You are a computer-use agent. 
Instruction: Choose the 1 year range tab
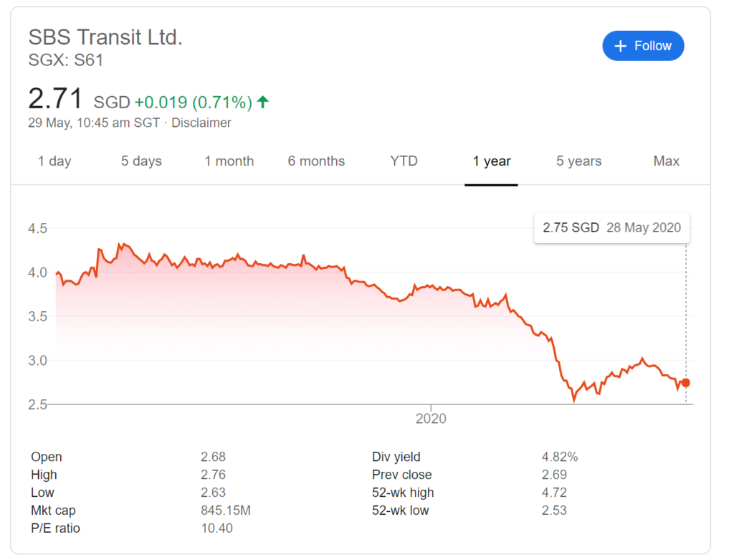point(492,161)
